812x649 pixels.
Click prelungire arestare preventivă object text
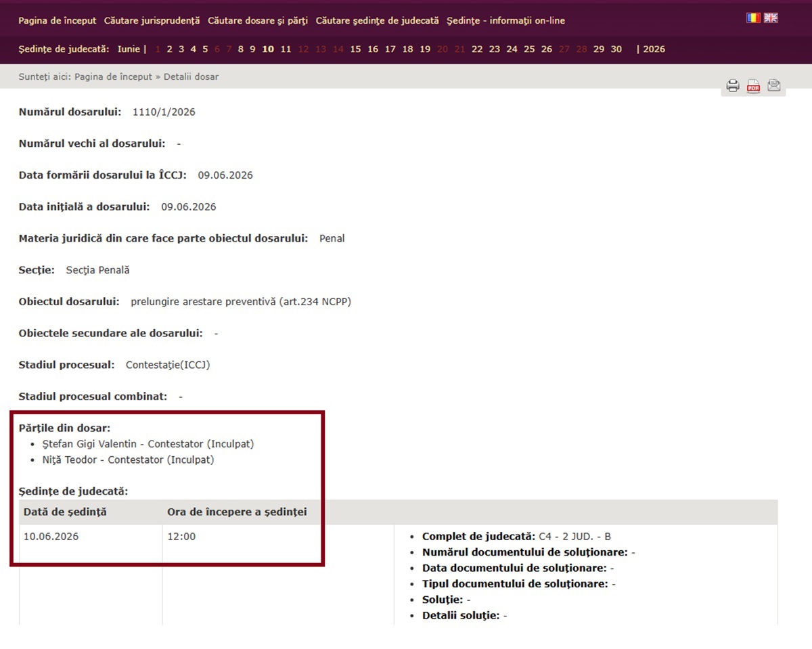241,302
